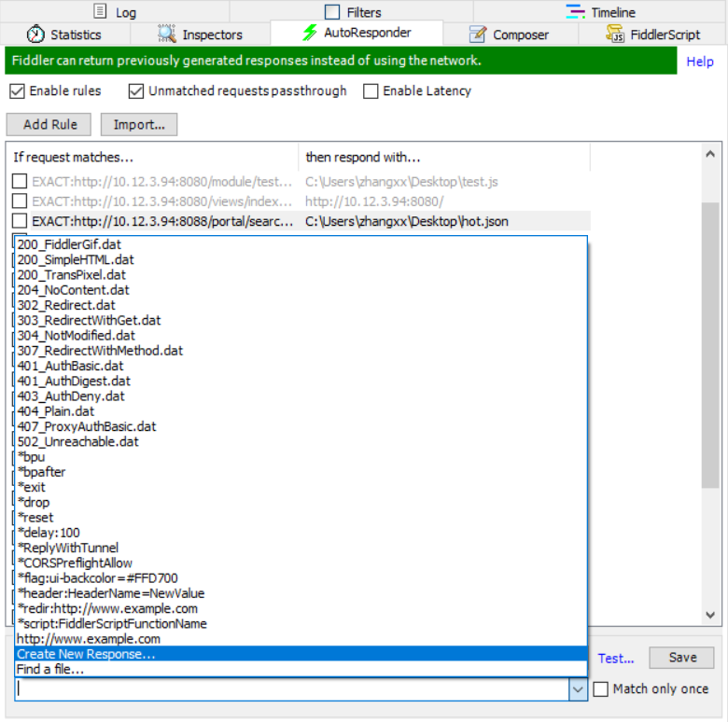Select the *bpafter action
The width and height of the screenshot is (728, 722).
coord(301,472)
